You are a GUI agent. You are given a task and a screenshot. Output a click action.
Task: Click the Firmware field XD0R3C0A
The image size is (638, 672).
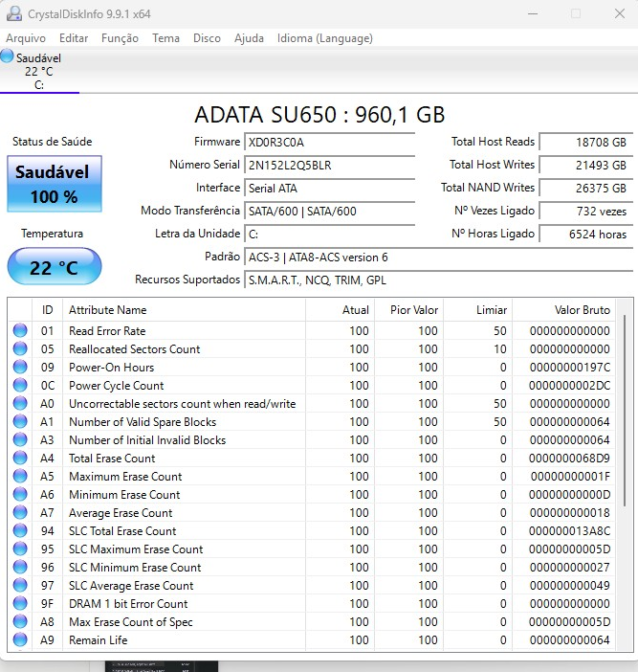click(x=330, y=142)
